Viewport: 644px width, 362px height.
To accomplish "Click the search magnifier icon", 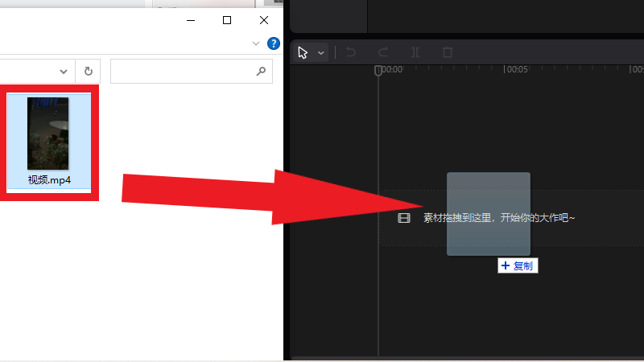I will 261,71.
